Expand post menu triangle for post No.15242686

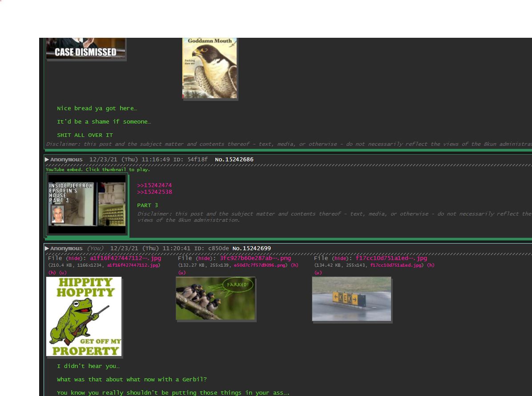coord(47,160)
